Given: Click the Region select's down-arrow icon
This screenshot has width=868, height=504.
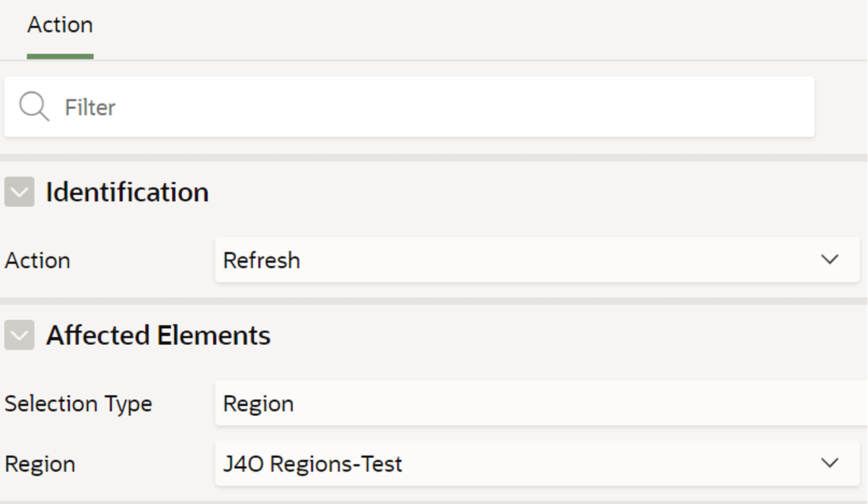Looking at the screenshot, I should pyautogui.click(x=829, y=463).
